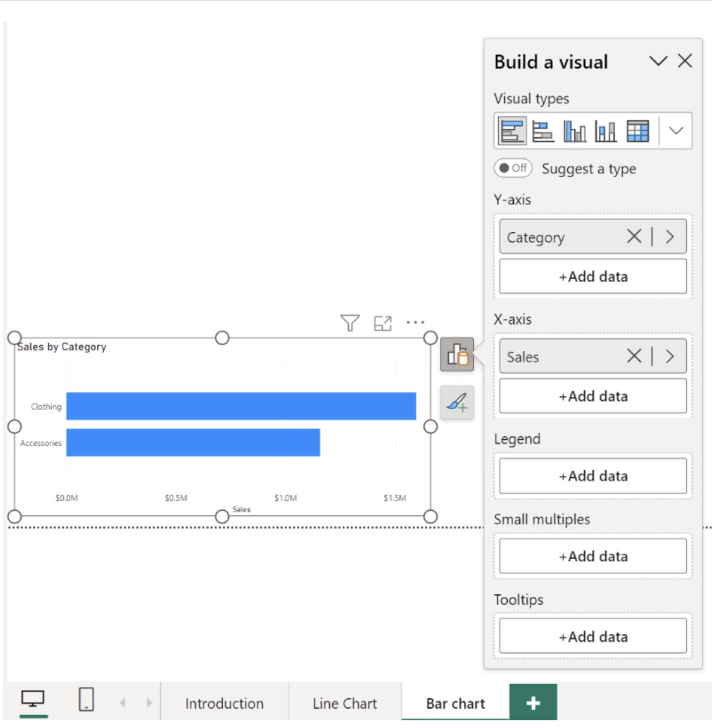
Task: Open the Line Chart page tab
Action: click(344, 703)
